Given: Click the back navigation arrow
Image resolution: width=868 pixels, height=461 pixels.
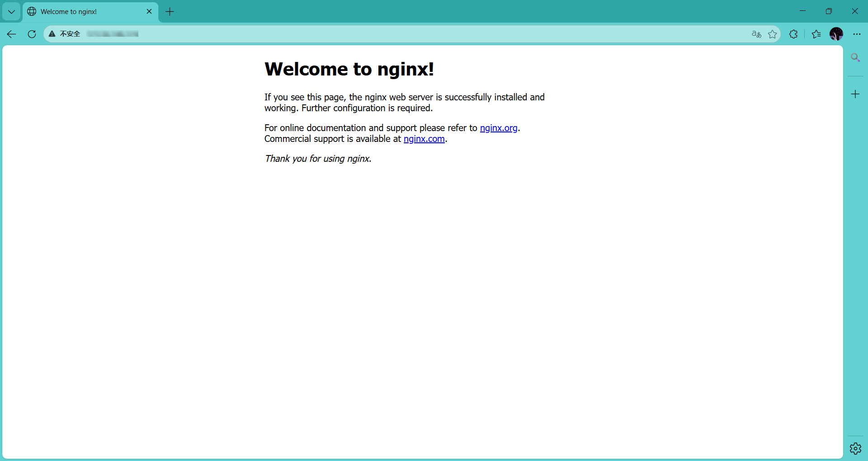Looking at the screenshot, I should pyautogui.click(x=12, y=34).
